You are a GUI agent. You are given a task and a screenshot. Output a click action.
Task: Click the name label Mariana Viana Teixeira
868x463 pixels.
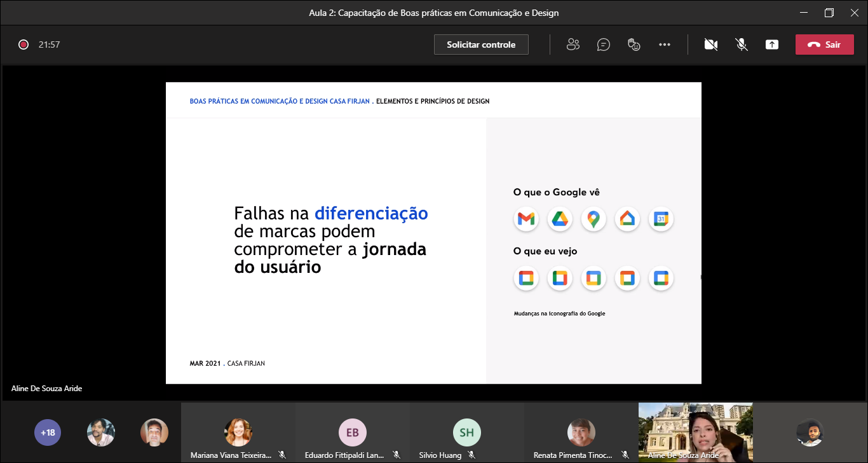point(231,455)
